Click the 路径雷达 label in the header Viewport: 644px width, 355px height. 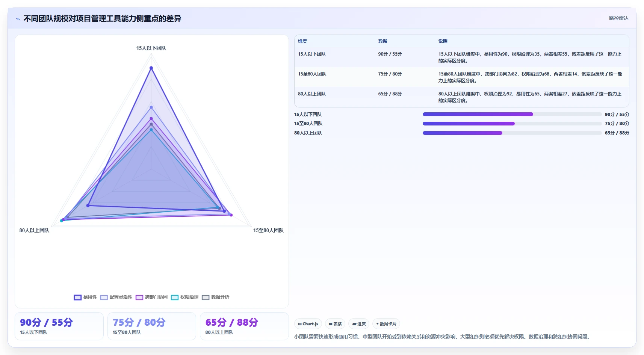pyautogui.click(x=618, y=18)
